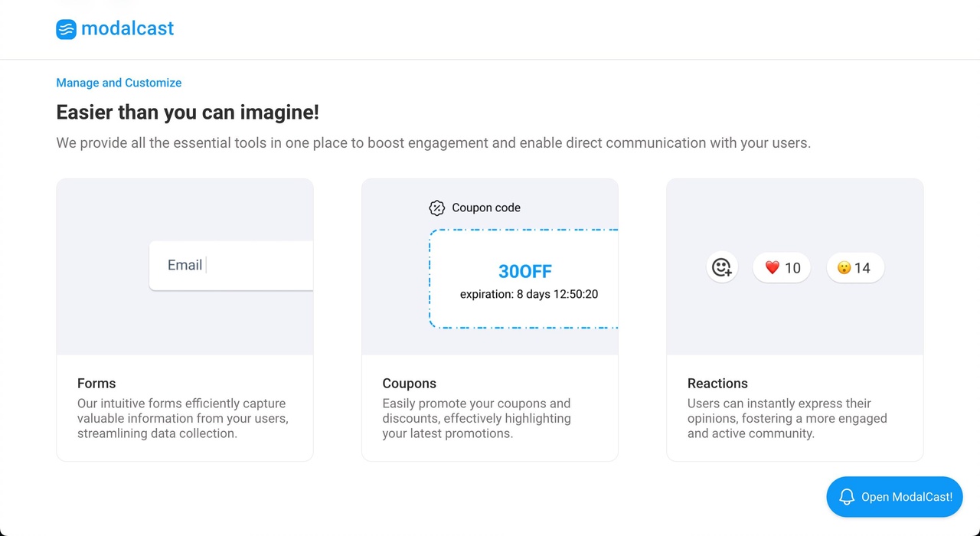980x536 pixels.
Task: Click the Easier than you can imagine heading
Action: (x=188, y=113)
